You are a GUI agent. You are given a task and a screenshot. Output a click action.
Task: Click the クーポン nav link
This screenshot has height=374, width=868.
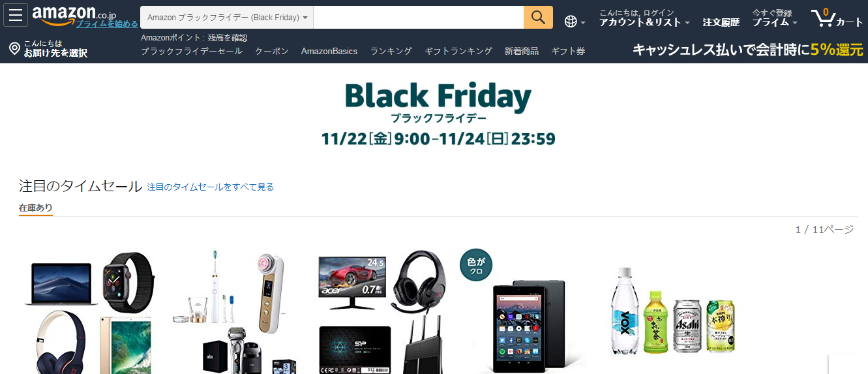(x=272, y=51)
